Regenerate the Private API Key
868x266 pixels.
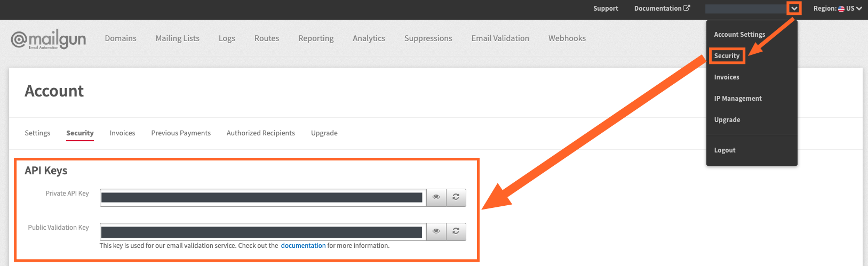click(456, 197)
